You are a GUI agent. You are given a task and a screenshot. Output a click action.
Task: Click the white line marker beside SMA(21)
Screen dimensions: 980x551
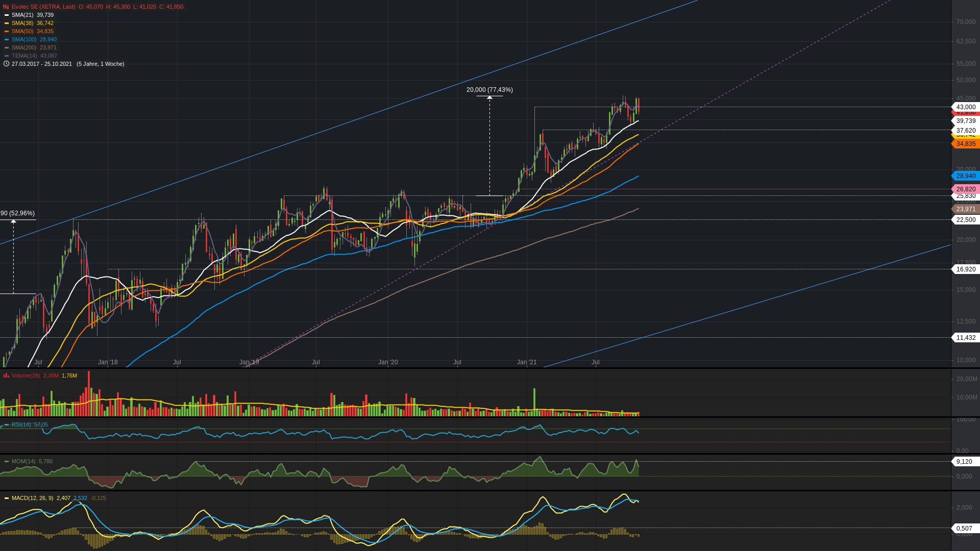(x=6, y=15)
